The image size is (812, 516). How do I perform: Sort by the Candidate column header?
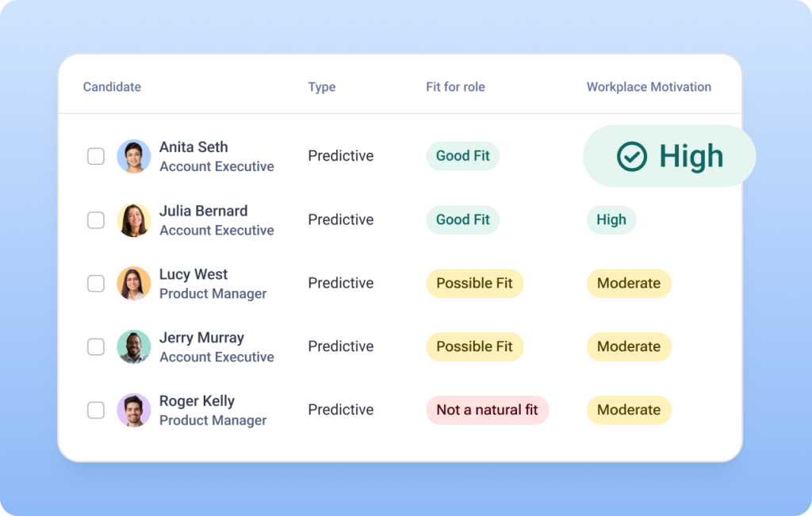coord(112,87)
